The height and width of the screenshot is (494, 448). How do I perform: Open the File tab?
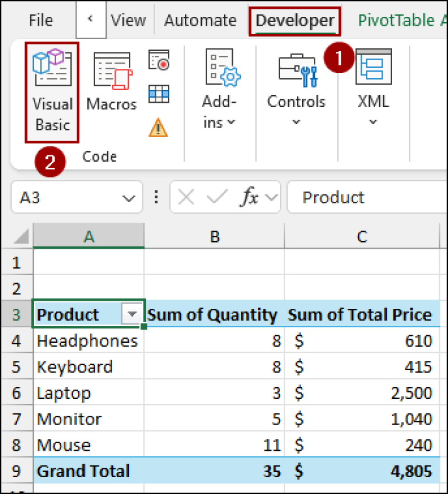click(41, 21)
